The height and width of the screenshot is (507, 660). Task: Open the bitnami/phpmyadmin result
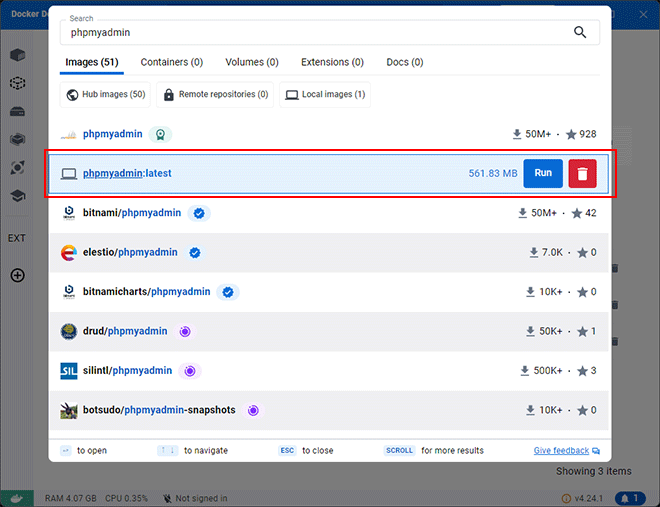coord(132,213)
